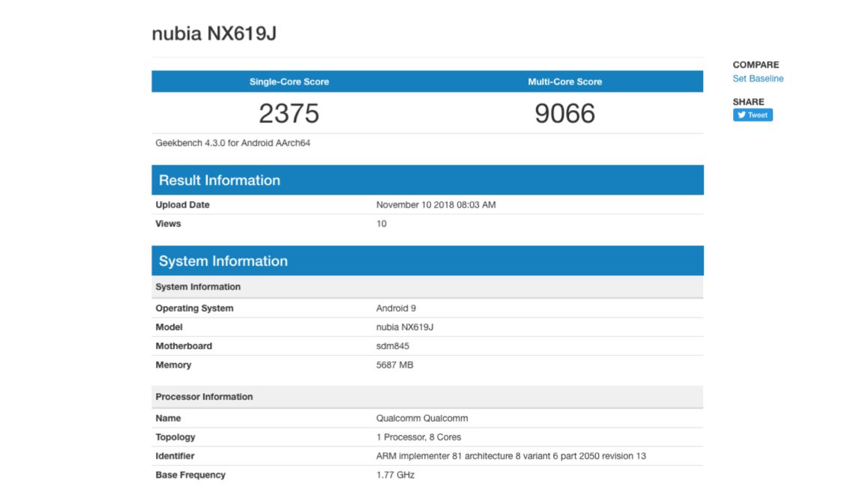841x504 pixels.
Task: Click the Set Baseline link
Action: tap(758, 79)
